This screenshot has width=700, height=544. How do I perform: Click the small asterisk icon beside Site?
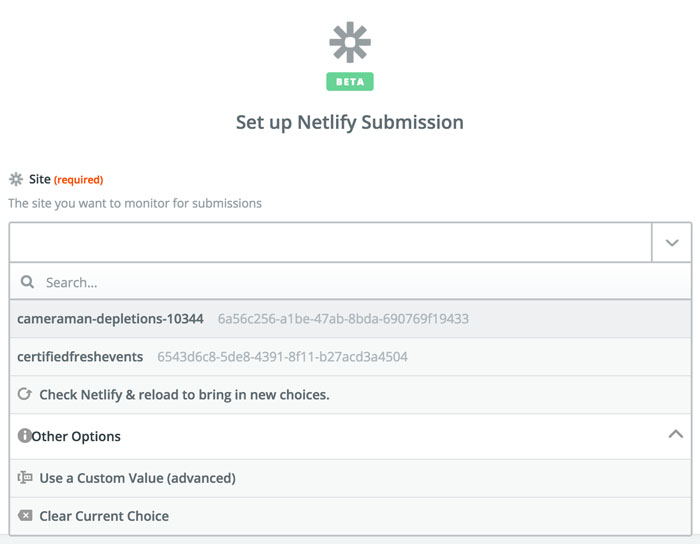(x=16, y=179)
